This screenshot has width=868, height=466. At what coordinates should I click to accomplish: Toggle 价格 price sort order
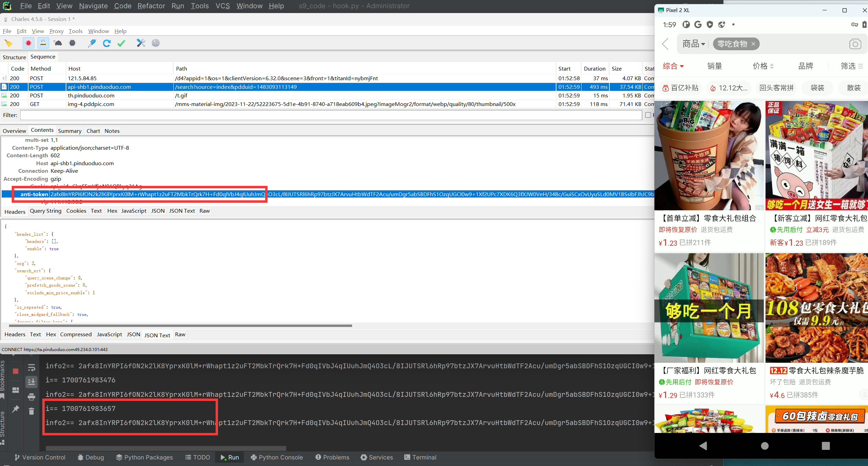click(x=763, y=66)
